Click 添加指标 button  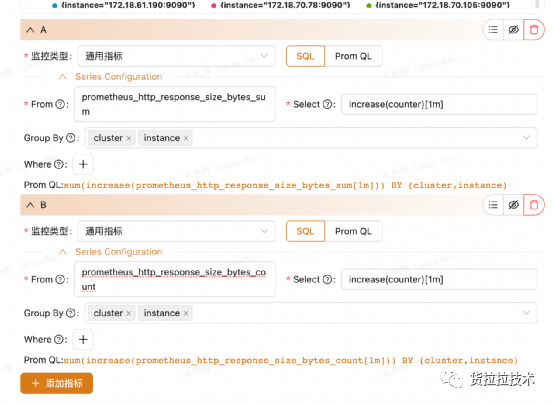57,383
